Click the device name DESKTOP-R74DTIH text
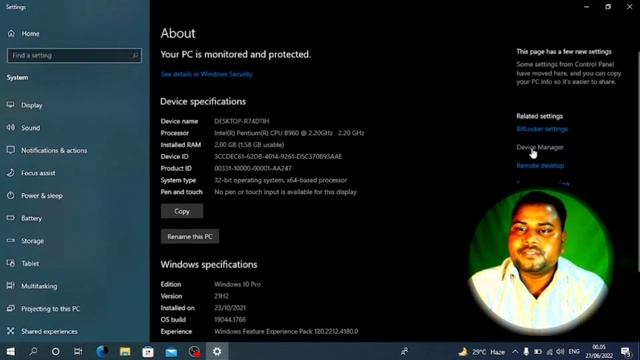Screen dimensions: 640x360 pos(242,121)
